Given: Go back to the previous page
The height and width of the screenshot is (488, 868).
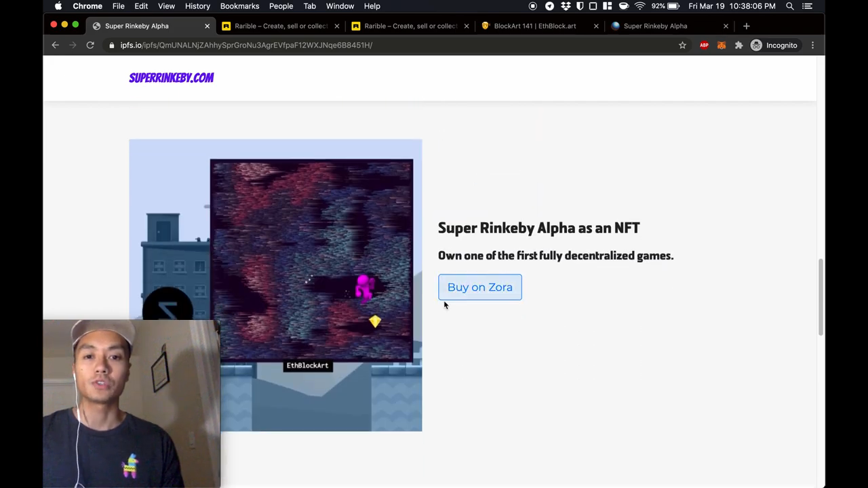Looking at the screenshot, I should pos(56,45).
